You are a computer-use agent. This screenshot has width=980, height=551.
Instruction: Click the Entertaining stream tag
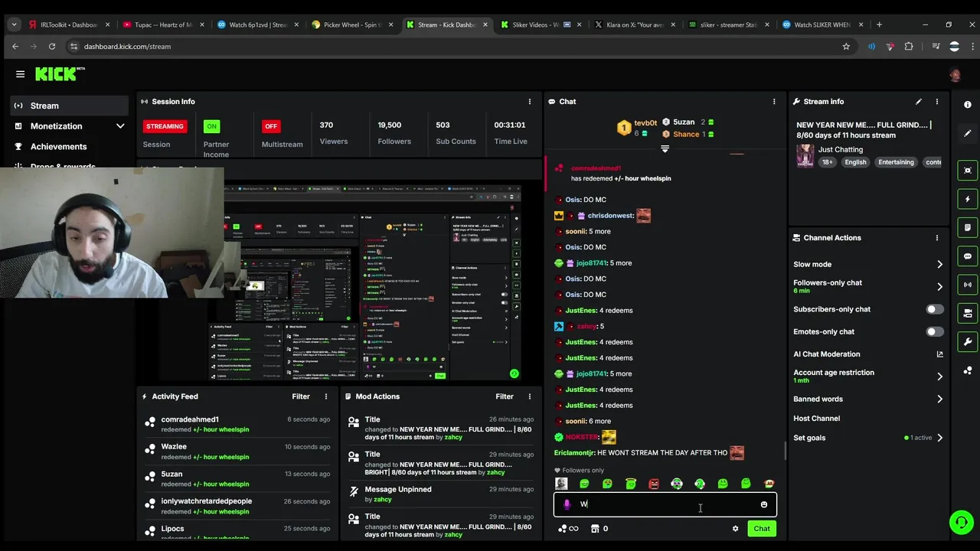click(896, 162)
